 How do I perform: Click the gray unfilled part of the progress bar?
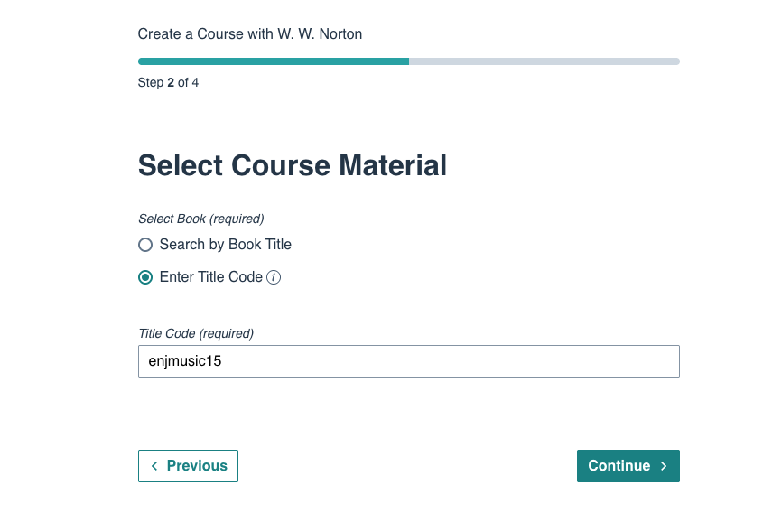click(x=544, y=61)
